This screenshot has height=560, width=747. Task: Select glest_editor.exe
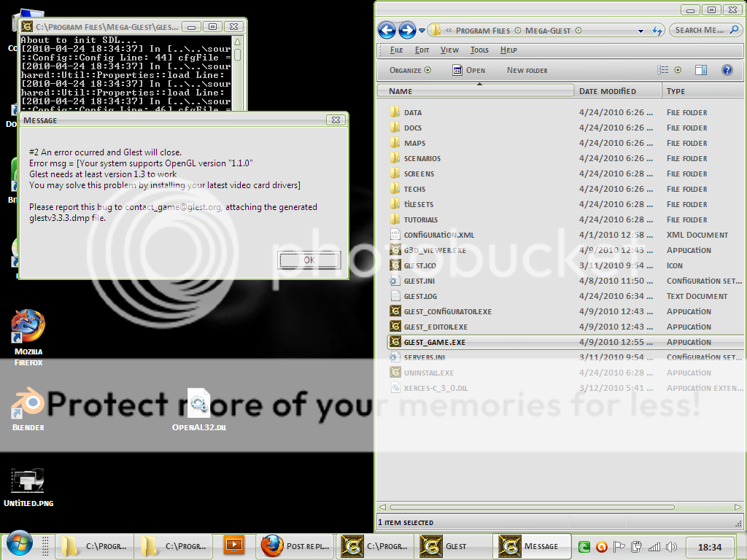[566, 327]
